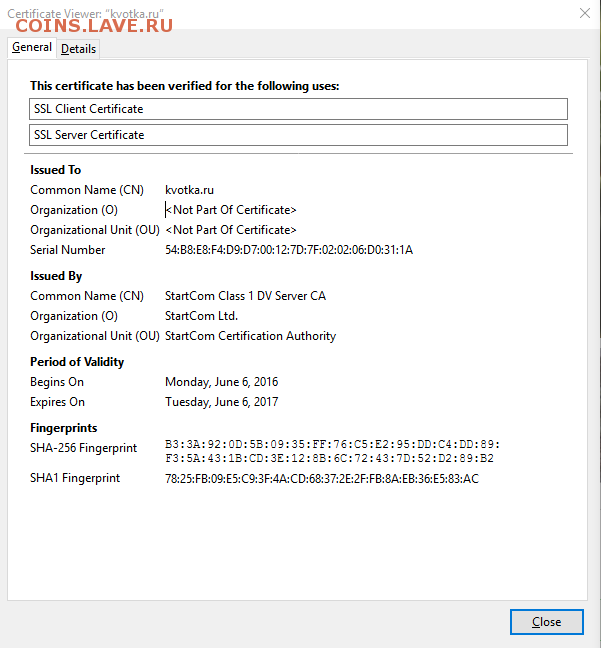Close the Certificate Viewer window with X
Viewport: 601px width, 648px height.
585,13
